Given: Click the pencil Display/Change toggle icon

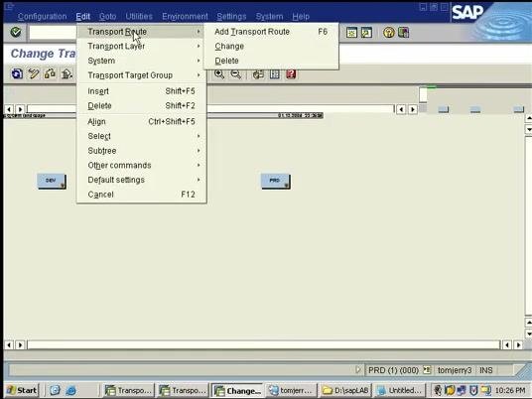Looking at the screenshot, I should [x=34, y=73].
